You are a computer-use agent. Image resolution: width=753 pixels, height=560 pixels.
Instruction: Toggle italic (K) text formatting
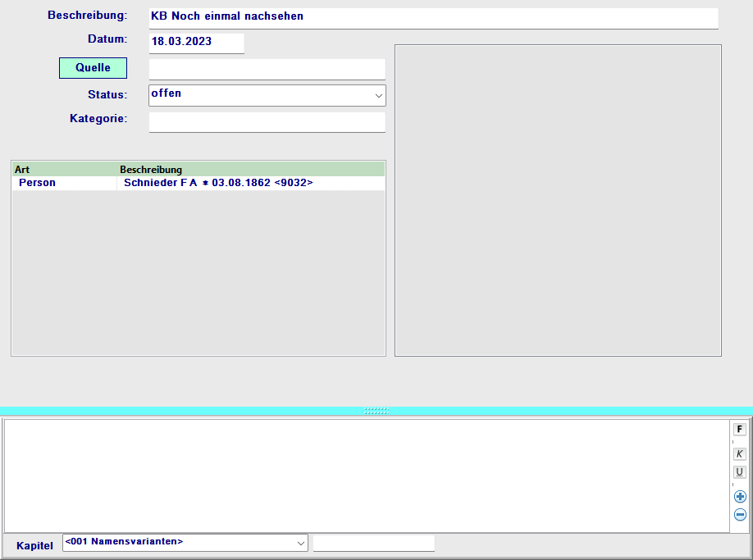point(739,453)
